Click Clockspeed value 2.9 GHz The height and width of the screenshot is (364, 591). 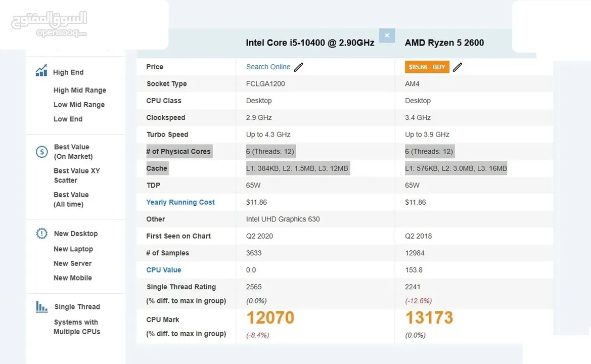259,118
